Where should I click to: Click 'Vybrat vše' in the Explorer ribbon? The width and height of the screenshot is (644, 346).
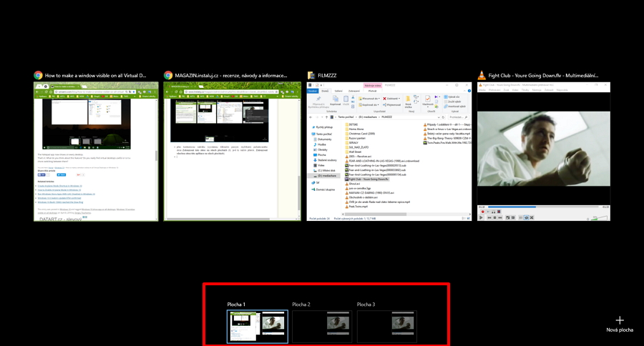tap(452, 97)
